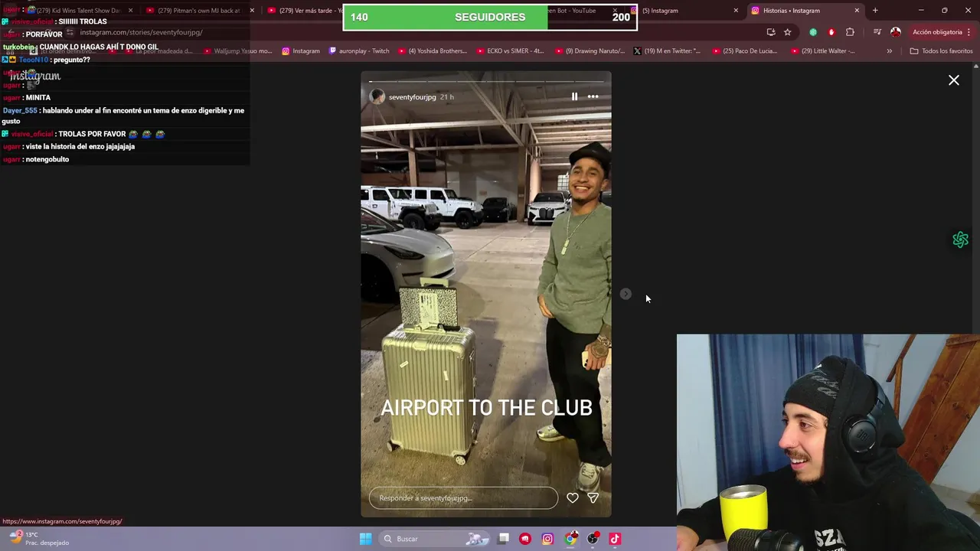Open a new browser tab

(x=875, y=11)
